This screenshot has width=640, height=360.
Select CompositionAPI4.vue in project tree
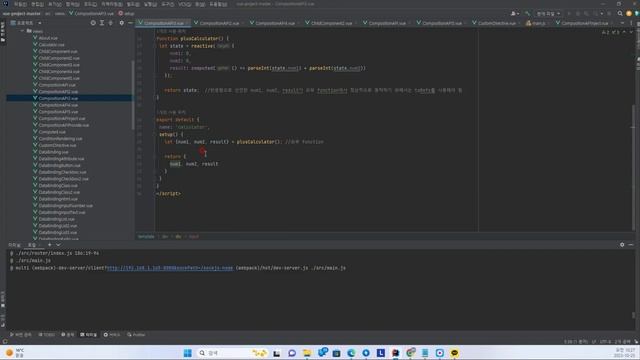pyautogui.click(x=58, y=105)
